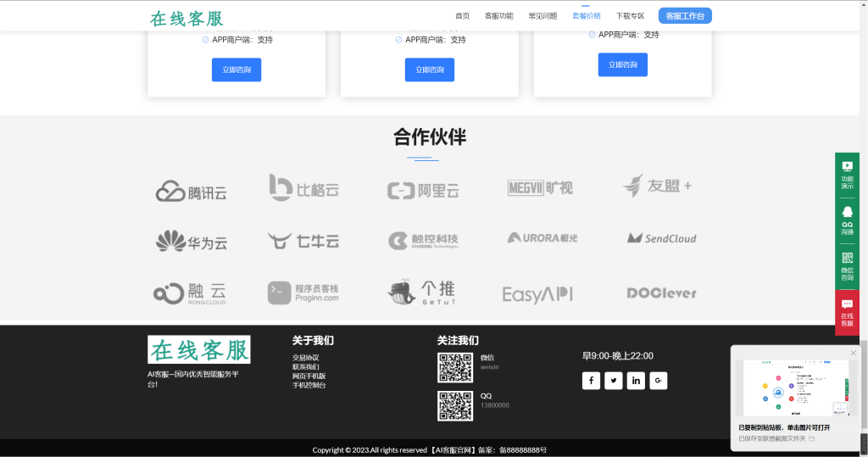
Task: Click the 微信 QR code image
Action: point(455,368)
